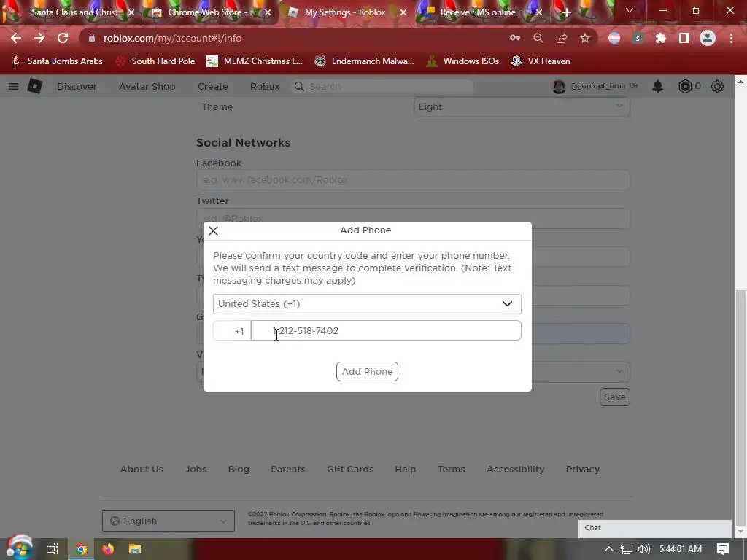
Task: Open Robux in Roblox navigation
Action: tap(265, 86)
